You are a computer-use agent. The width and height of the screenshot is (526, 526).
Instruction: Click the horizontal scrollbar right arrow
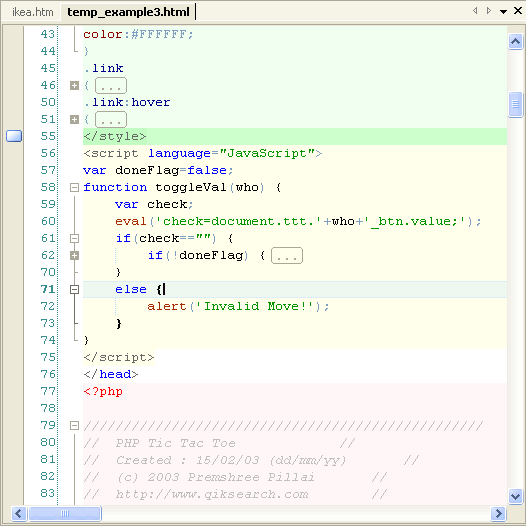(498, 514)
